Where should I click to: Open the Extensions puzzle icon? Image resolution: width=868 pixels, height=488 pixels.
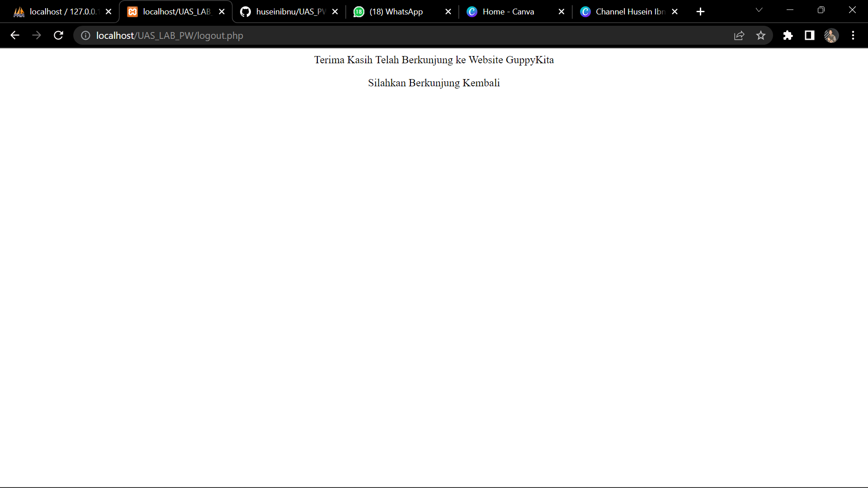[x=788, y=35]
